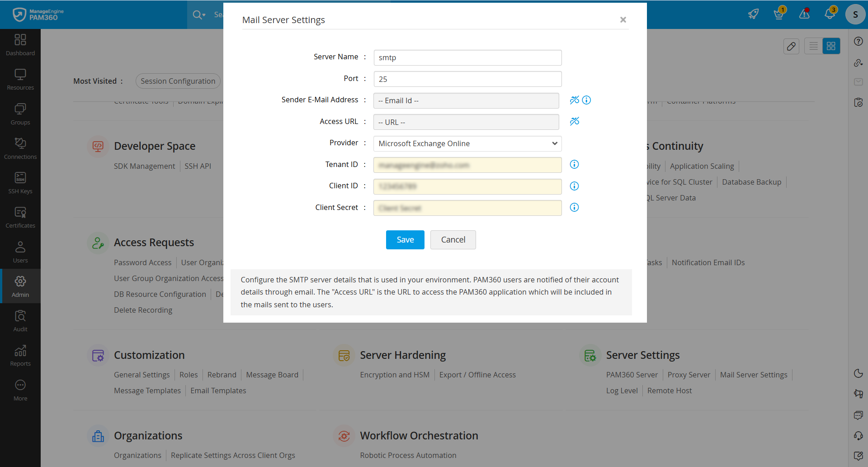Switch to list view layout
This screenshot has height=467, width=868.
813,46
